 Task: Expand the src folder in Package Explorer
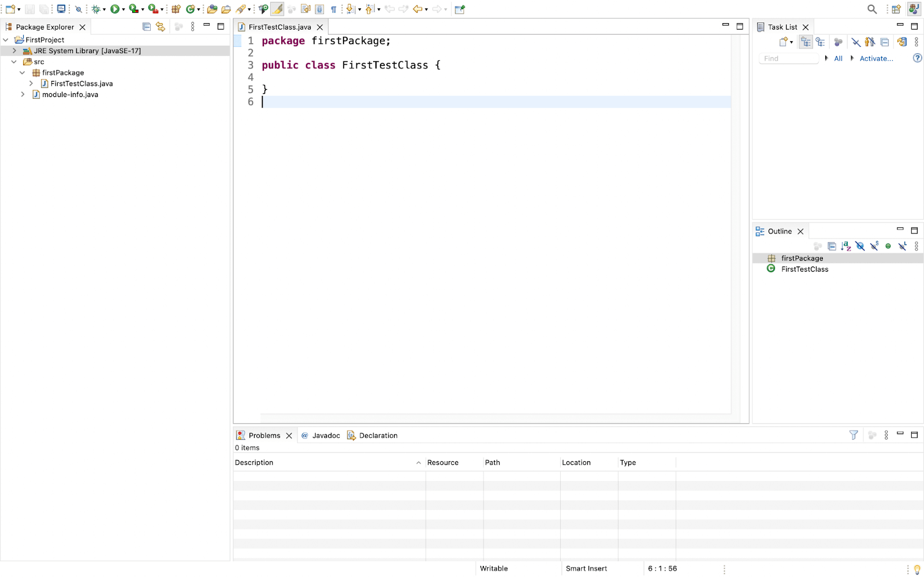(x=14, y=61)
